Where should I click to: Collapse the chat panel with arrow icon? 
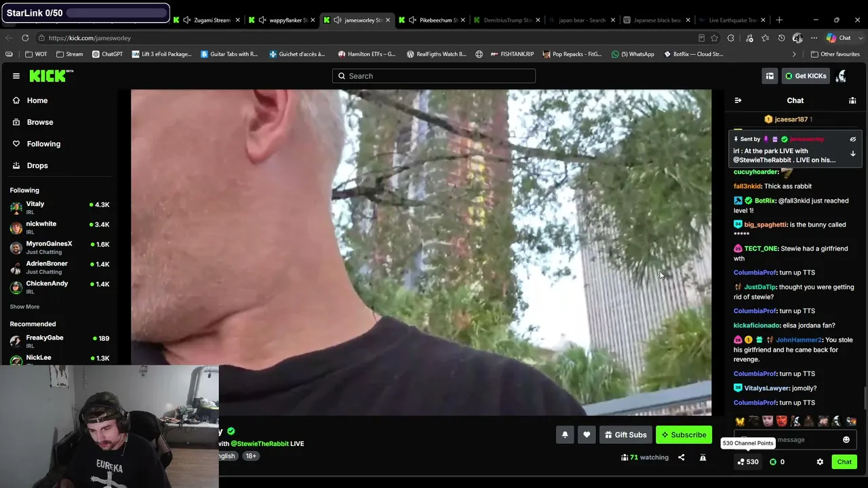point(738,100)
